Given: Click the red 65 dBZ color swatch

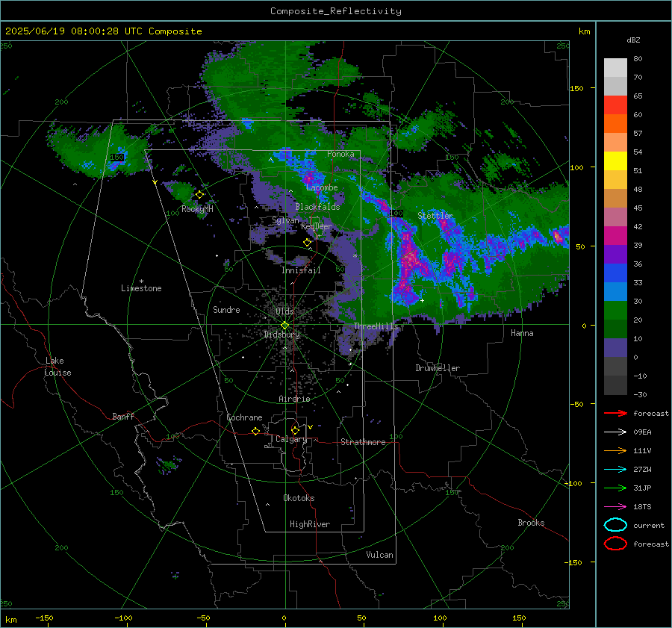Looking at the screenshot, I should pyautogui.click(x=615, y=105).
